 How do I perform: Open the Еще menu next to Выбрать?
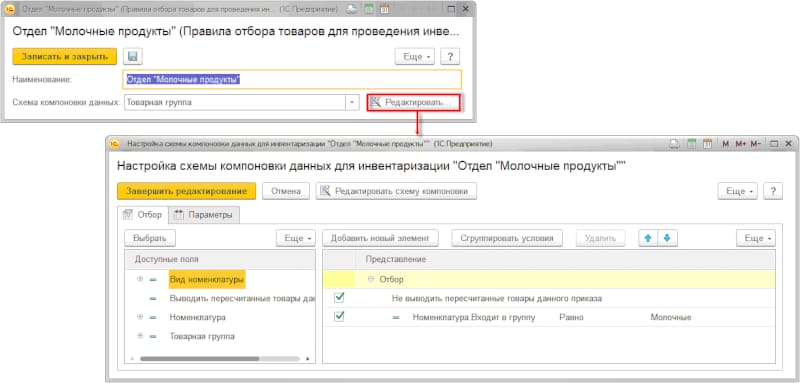pyautogui.click(x=296, y=238)
